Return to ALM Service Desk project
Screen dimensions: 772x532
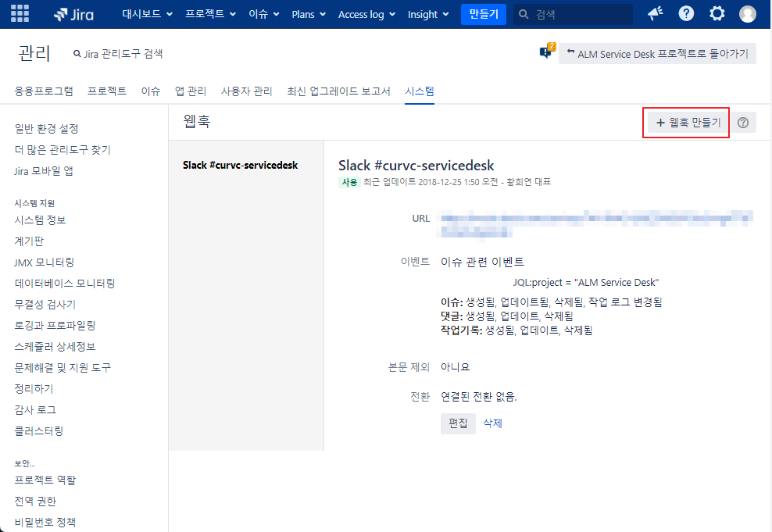click(x=657, y=54)
